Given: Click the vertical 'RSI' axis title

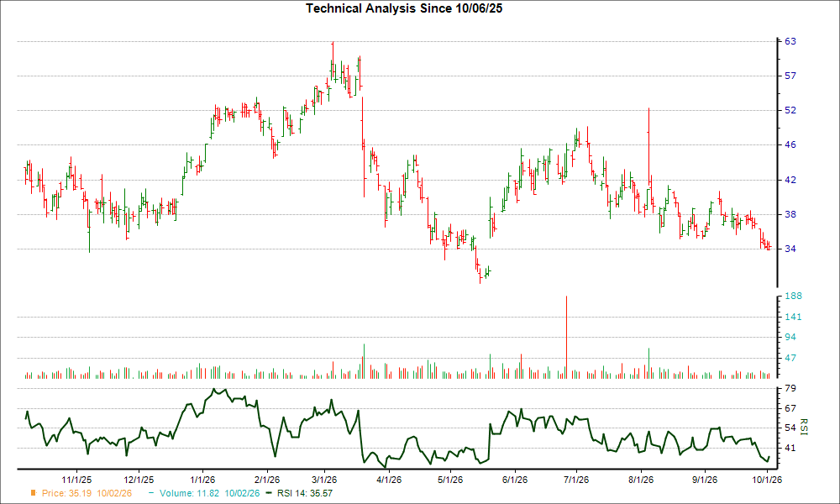Looking at the screenshot, I should point(804,427).
